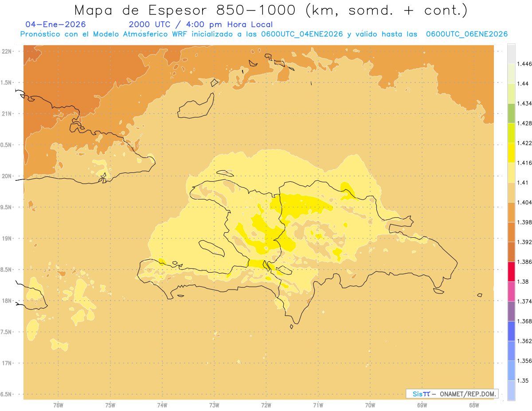Click the colorbar value 1.404

[524, 202]
